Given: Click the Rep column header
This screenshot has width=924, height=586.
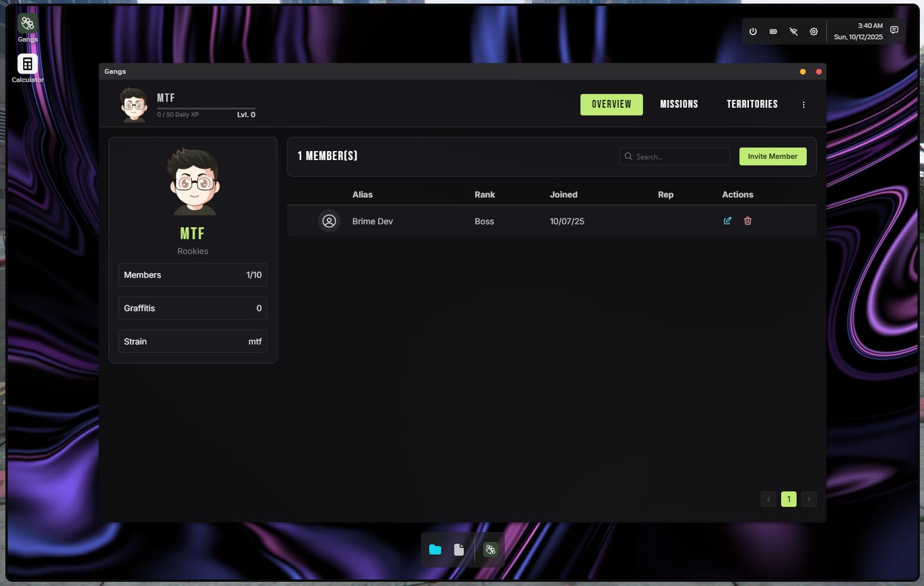Looking at the screenshot, I should [666, 195].
